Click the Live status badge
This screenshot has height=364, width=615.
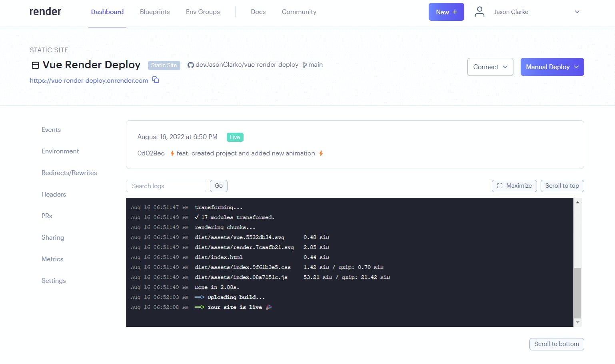pos(235,137)
